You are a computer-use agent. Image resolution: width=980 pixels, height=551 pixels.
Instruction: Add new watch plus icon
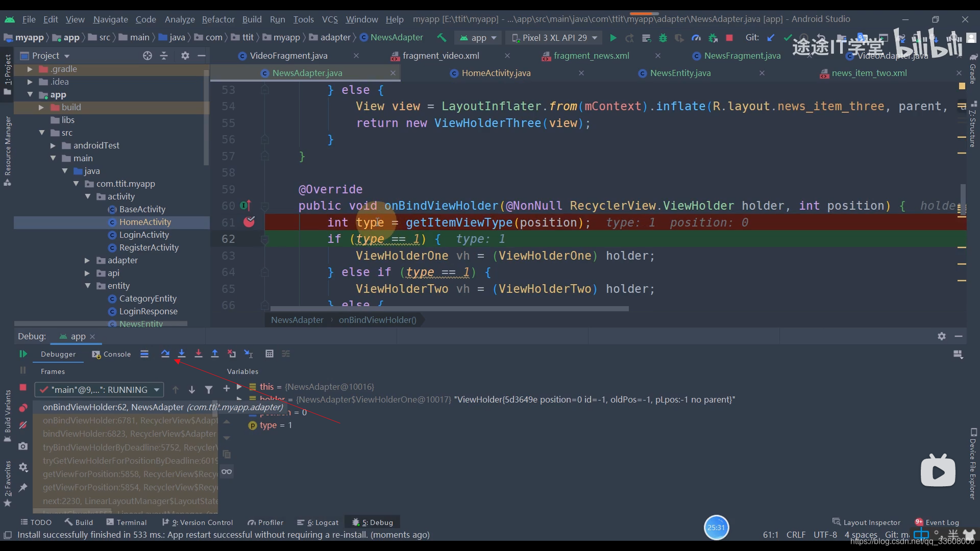point(227,389)
